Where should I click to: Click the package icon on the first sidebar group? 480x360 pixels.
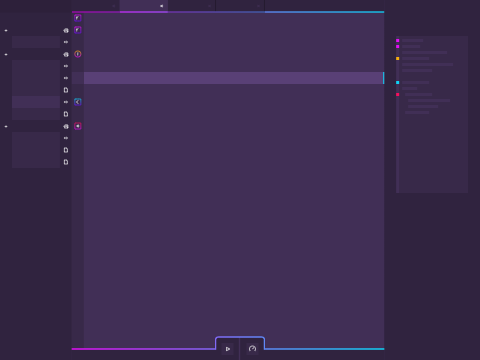(66, 30)
